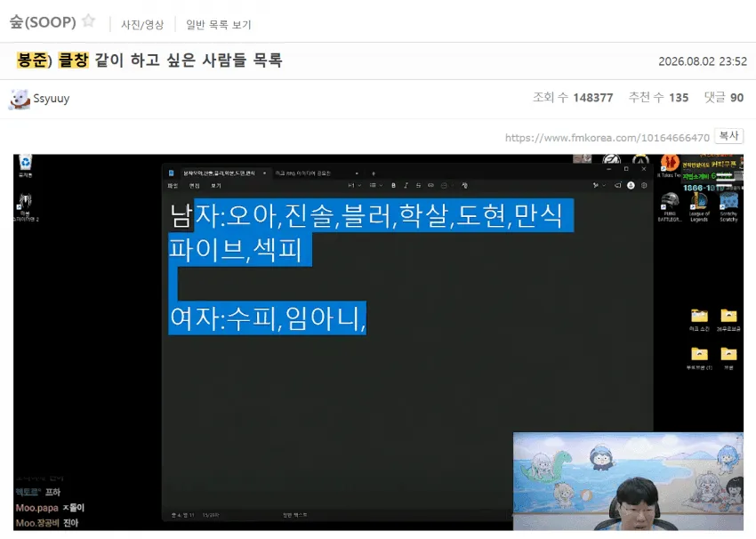The image size is (756, 539).
Task: Insert a link via Notepad toolbar
Action: click(430, 186)
